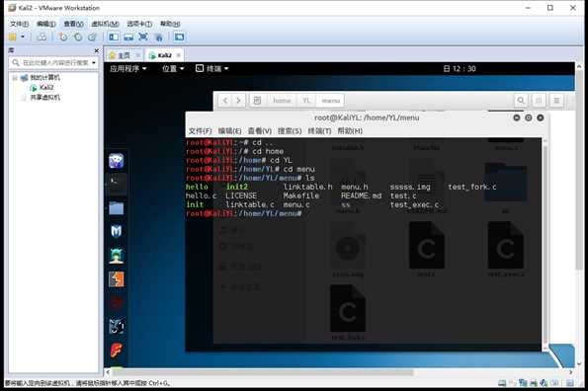Launch Faraday from the Kali dock
The height and width of the screenshot is (391, 588).
(117, 351)
